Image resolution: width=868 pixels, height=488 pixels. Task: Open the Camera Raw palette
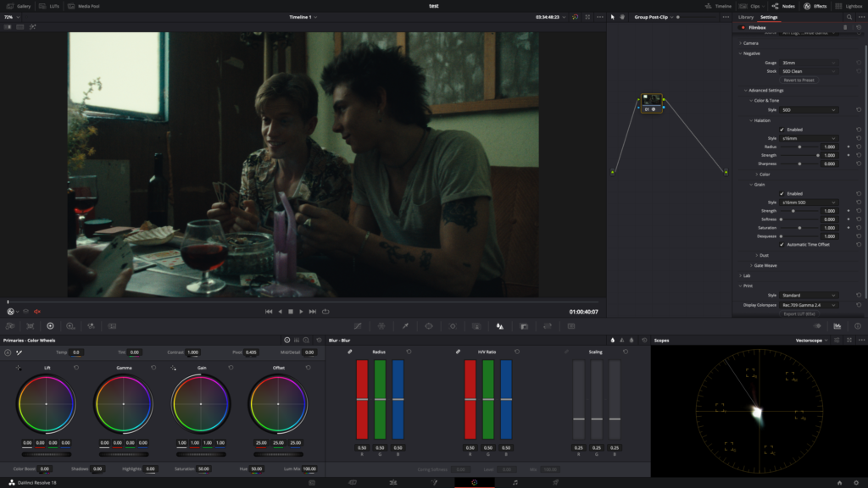[10, 326]
